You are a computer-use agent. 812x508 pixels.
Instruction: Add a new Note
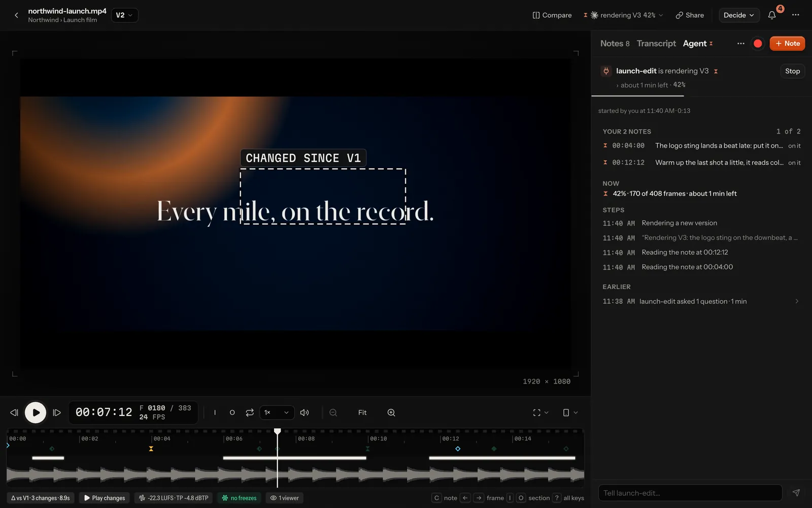787,44
